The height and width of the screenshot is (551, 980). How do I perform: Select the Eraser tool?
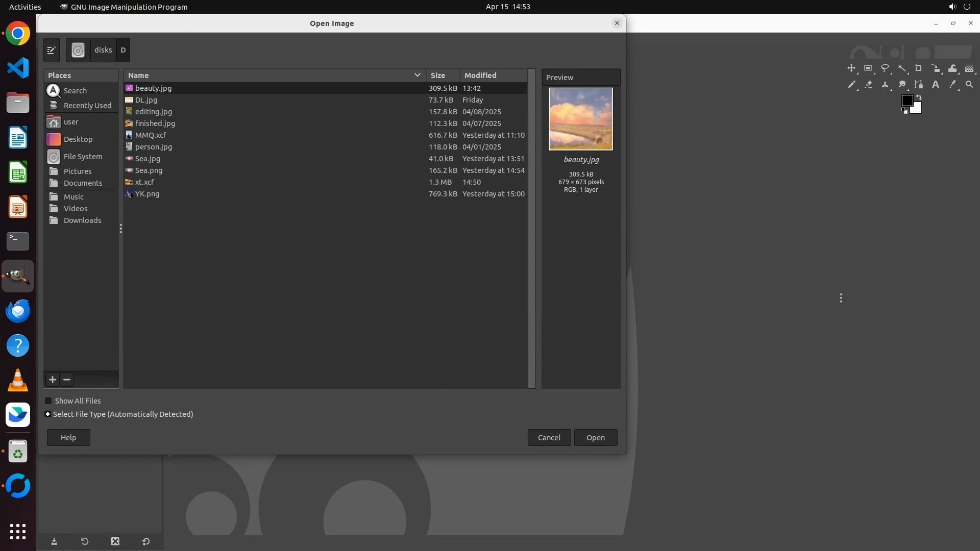click(868, 85)
